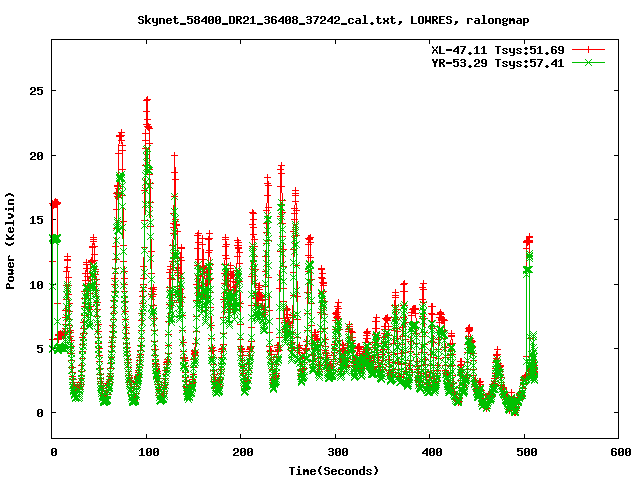Click the tallest red peak near 100 seconds
Image resolution: width=640 pixels, height=480 pixels.
(x=147, y=100)
